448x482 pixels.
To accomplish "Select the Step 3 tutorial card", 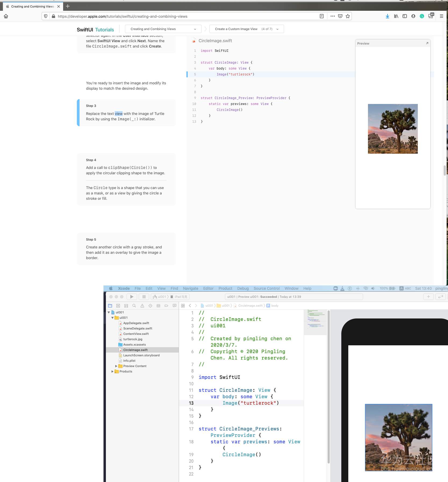I will (x=126, y=113).
